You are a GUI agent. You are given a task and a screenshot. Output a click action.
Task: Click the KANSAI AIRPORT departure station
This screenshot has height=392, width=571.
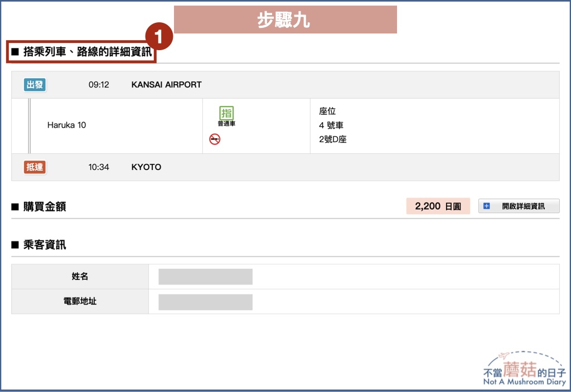pyautogui.click(x=167, y=85)
